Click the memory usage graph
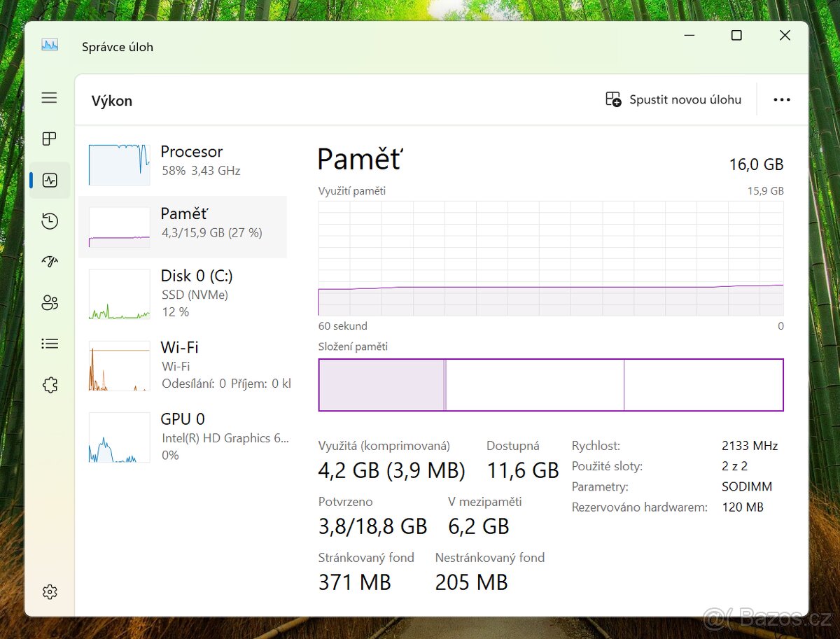Viewport: 840px width, 639px height. pyautogui.click(x=550, y=258)
